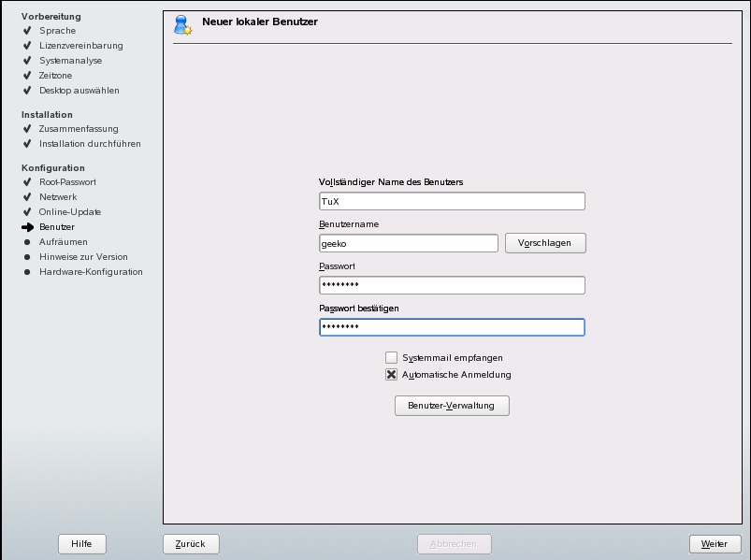Enable the Systemmail empfangen checkbox

coord(391,357)
